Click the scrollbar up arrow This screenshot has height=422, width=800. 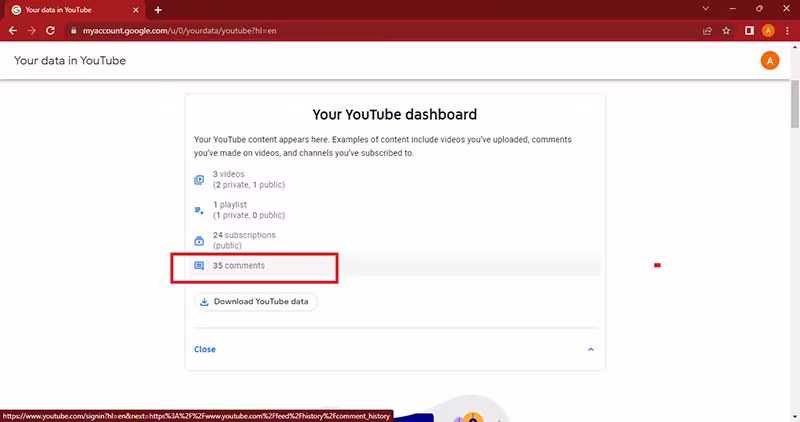[x=795, y=47]
